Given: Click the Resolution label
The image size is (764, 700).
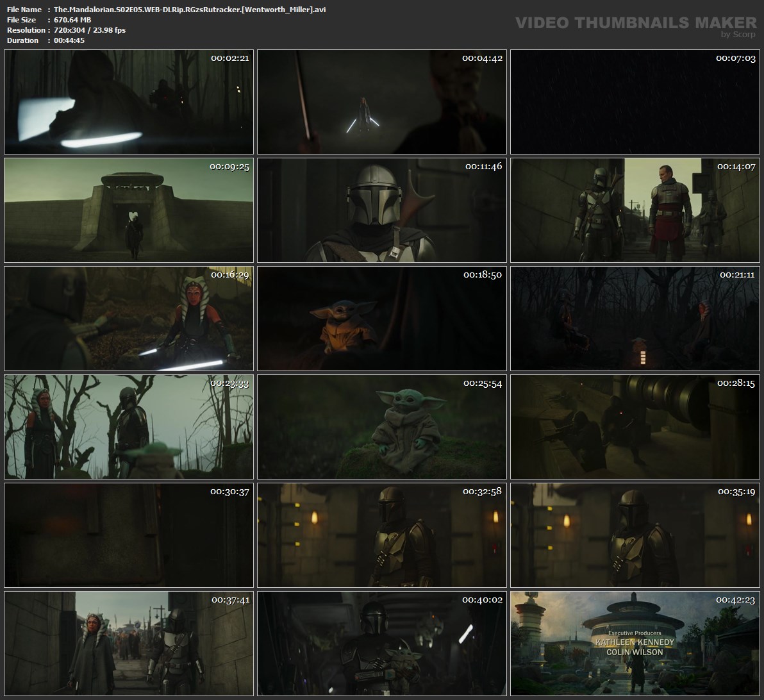Looking at the screenshot, I should (26, 29).
